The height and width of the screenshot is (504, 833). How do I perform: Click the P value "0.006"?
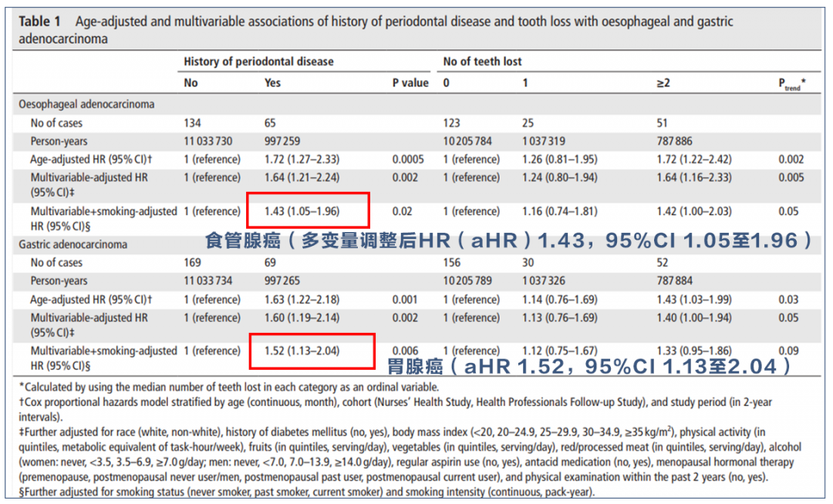405,351
